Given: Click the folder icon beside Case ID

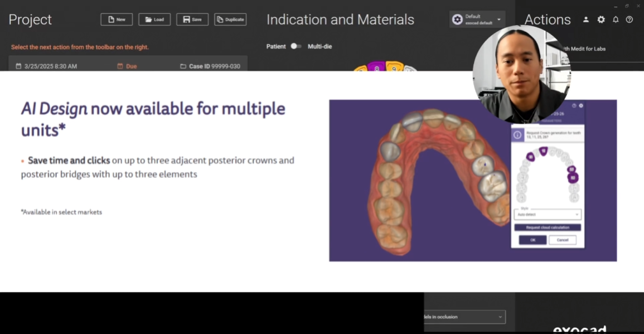Looking at the screenshot, I should click(183, 66).
